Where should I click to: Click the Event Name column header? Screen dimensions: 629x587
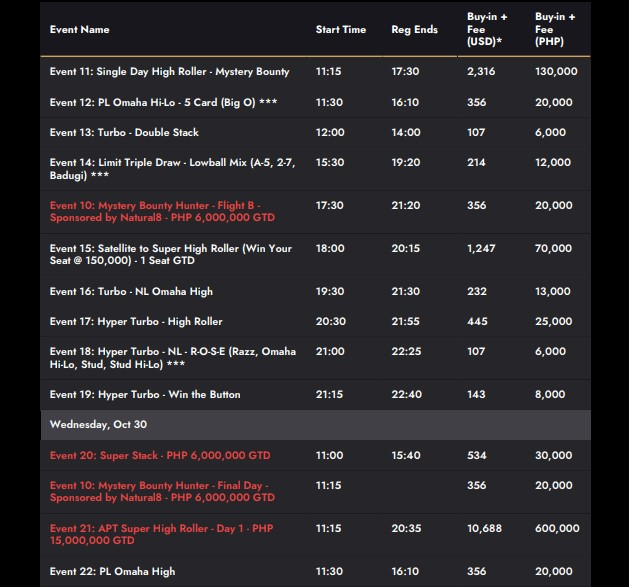point(80,30)
